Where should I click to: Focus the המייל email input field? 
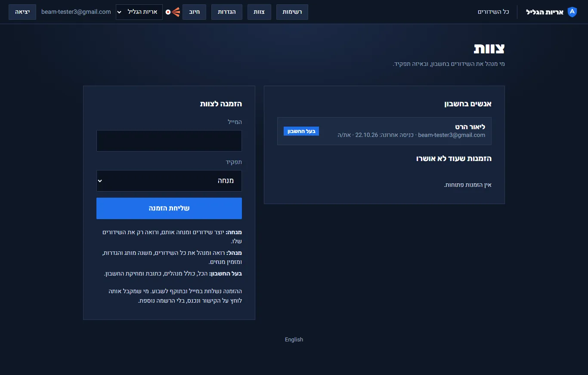click(x=169, y=141)
